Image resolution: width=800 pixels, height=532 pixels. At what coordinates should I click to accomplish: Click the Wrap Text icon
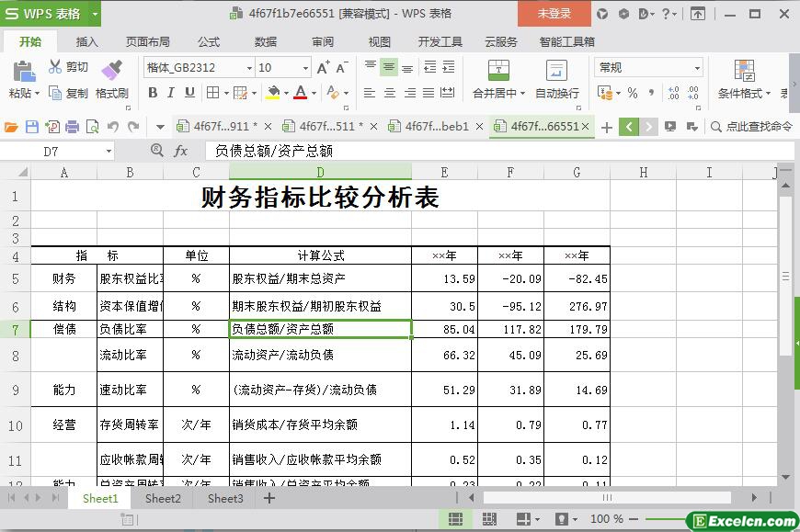556,71
